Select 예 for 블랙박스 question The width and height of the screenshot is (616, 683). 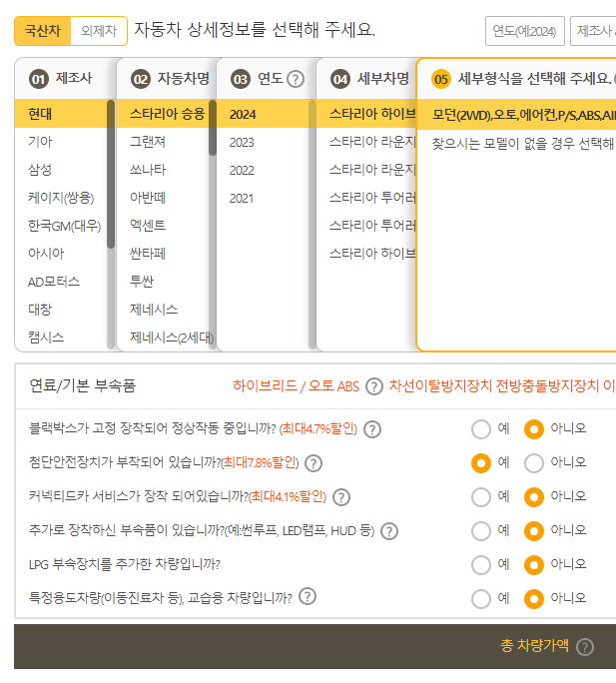coord(481,429)
